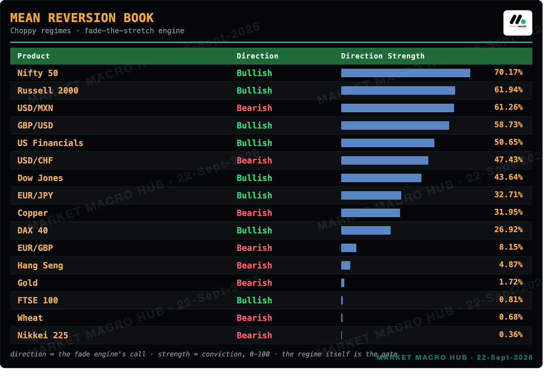The width and height of the screenshot is (545, 392).
Task: Select the Nifty 50 product name
Action: coord(38,73)
